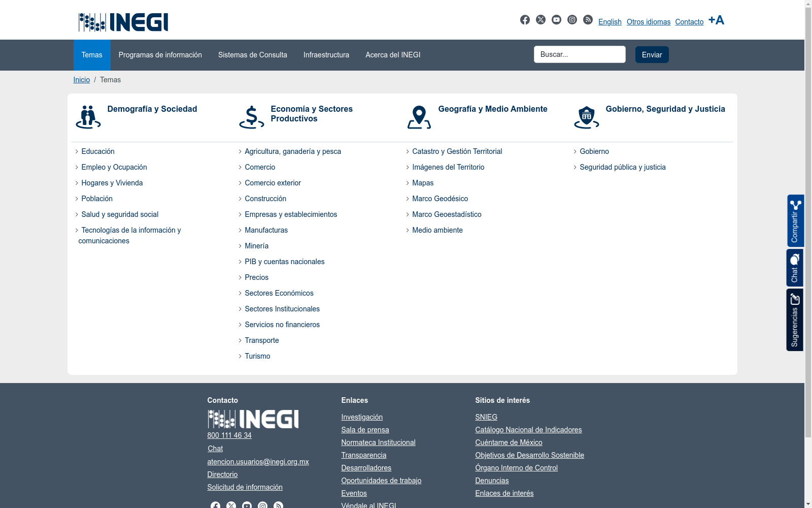
Task: Open Directorio footer link
Action: (222, 474)
